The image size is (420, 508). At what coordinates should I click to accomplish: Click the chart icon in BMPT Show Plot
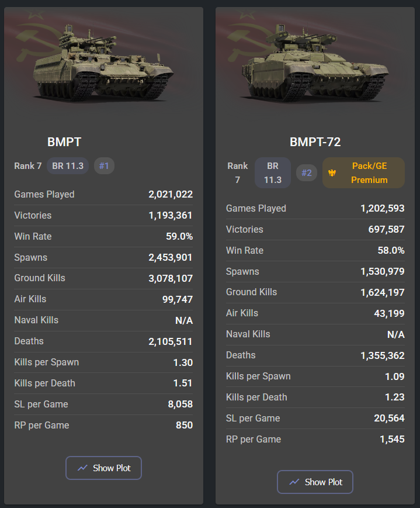click(x=82, y=468)
